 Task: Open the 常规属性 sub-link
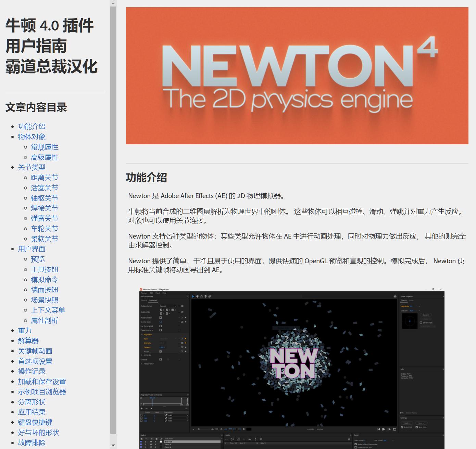(x=45, y=147)
